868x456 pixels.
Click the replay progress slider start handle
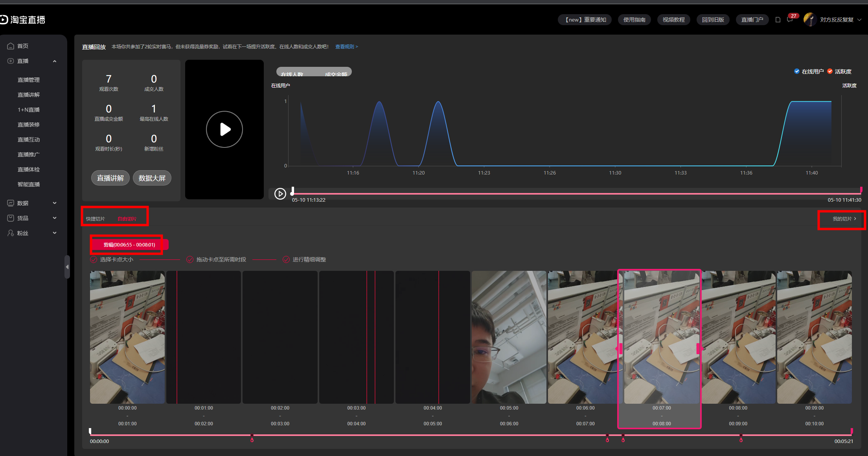292,192
